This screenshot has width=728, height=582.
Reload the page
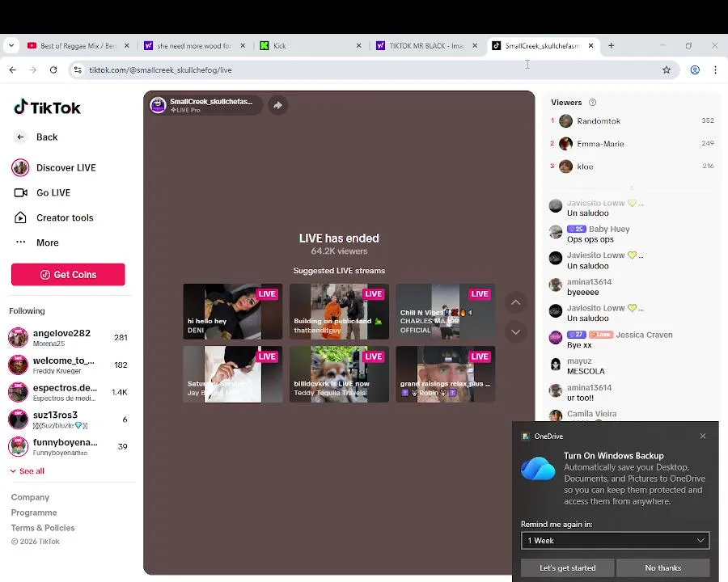[x=53, y=70]
